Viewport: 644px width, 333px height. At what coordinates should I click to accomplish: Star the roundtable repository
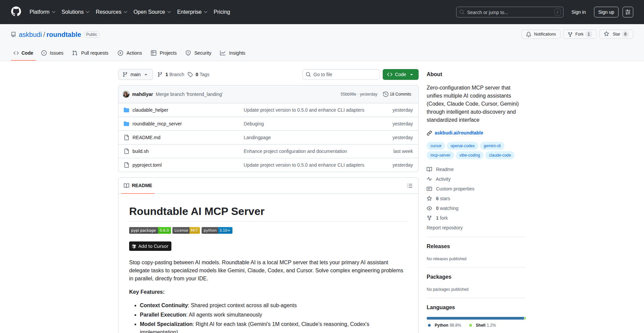616,34
